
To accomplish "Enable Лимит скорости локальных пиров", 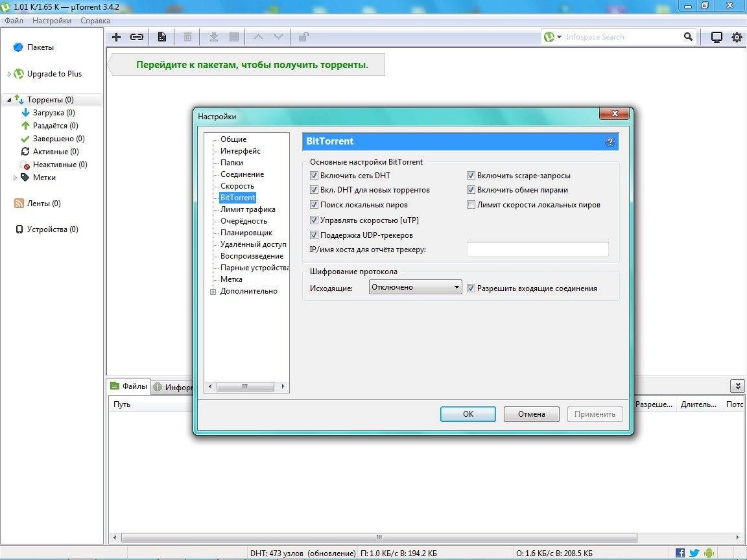I will [x=471, y=204].
